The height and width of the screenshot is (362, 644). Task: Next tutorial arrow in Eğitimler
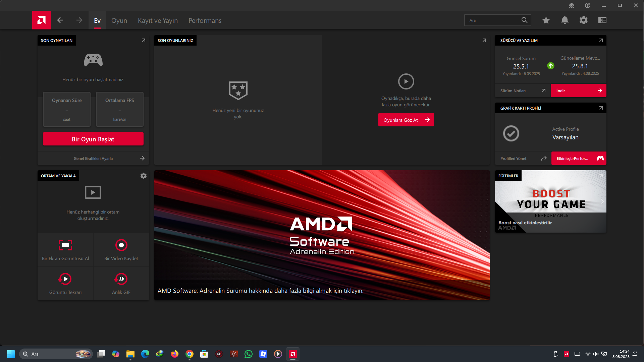pos(602,201)
